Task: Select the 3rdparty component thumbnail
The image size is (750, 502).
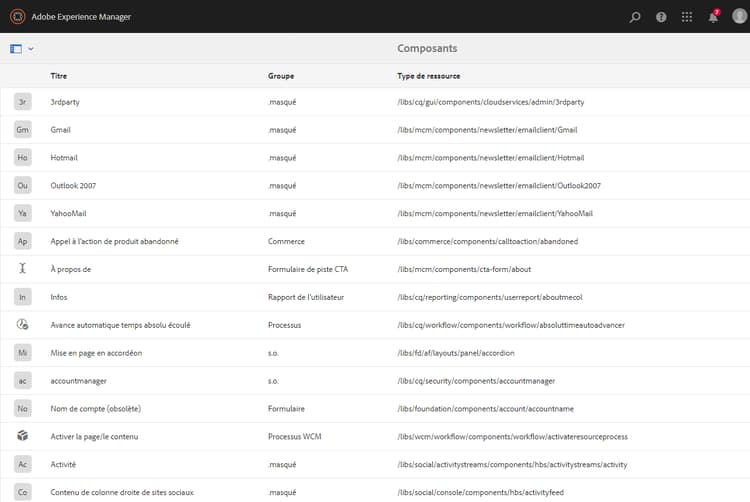Action: point(23,102)
